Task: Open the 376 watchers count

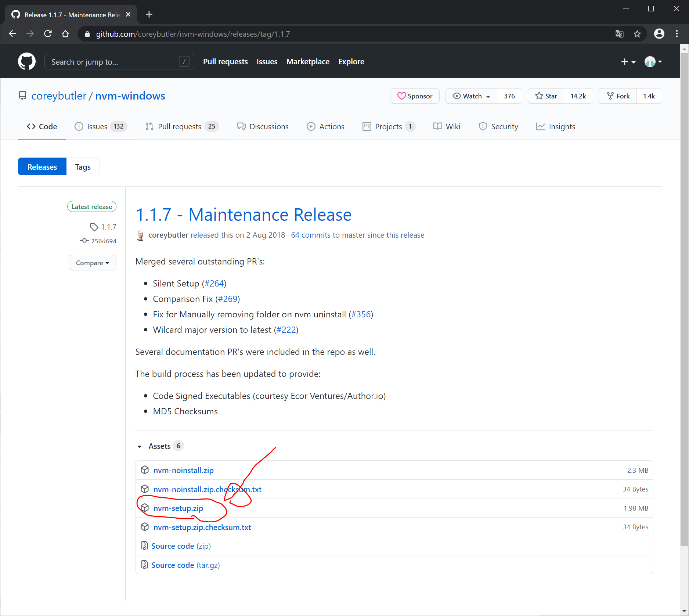Action: click(x=509, y=96)
